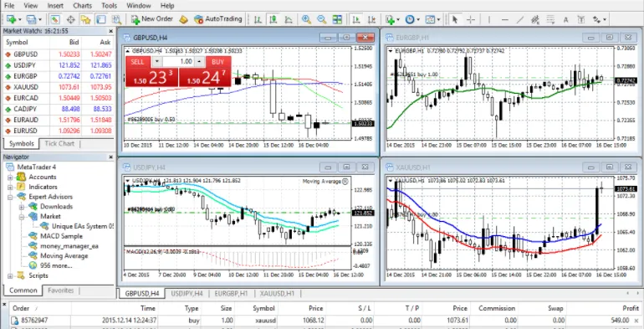Viewport: 644px width, 329px height.
Task: Select the Text Label tool
Action: pyautogui.click(x=580, y=19)
